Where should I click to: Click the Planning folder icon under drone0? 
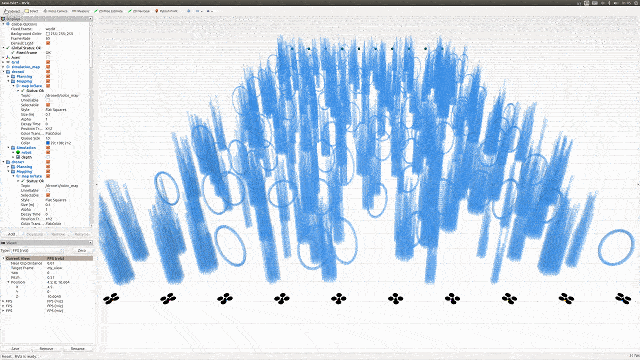click(13, 76)
